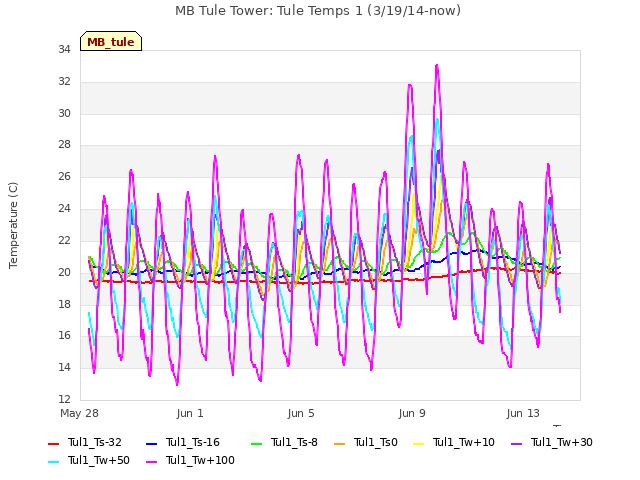Click the 22 y-axis tick label
The image size is (640, 480).
click(64, 240)
